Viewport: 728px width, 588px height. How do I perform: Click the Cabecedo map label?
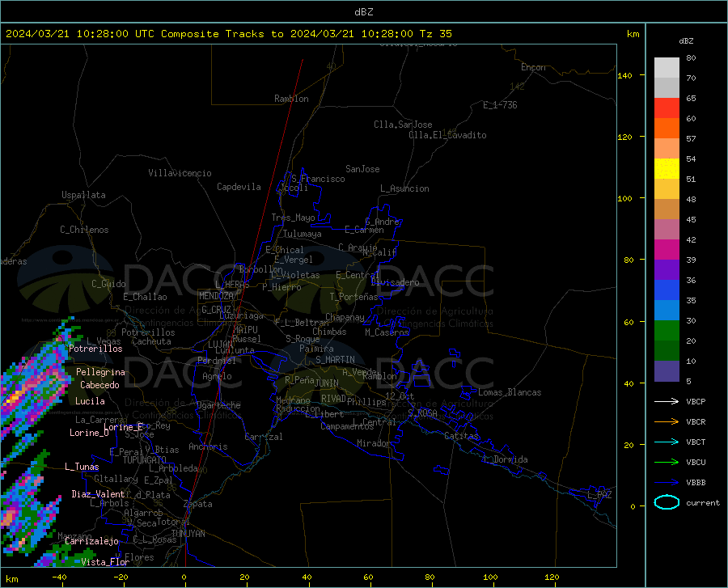coord(99,385)
